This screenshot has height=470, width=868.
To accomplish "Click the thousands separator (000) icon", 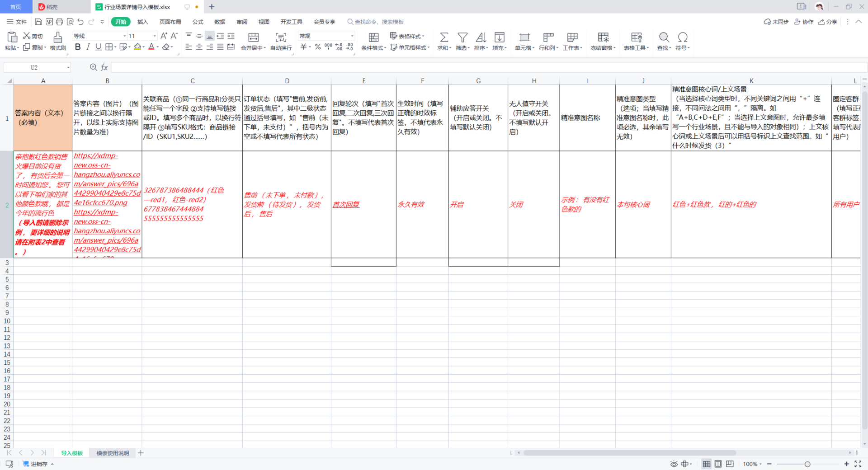I will pos(328,47).
